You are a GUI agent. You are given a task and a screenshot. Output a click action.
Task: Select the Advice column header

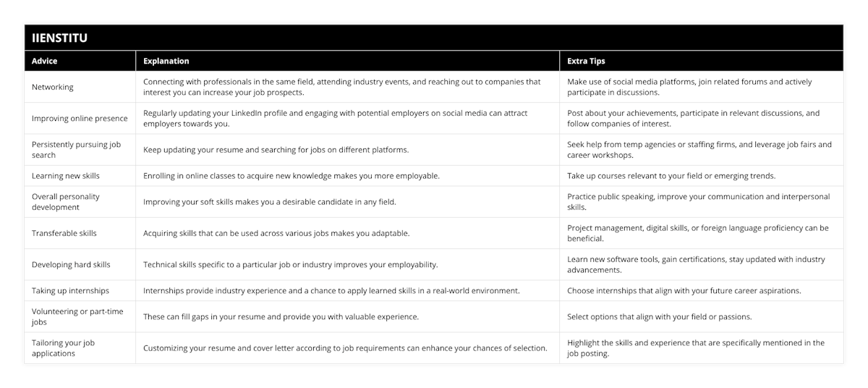[x=45, y=61]
